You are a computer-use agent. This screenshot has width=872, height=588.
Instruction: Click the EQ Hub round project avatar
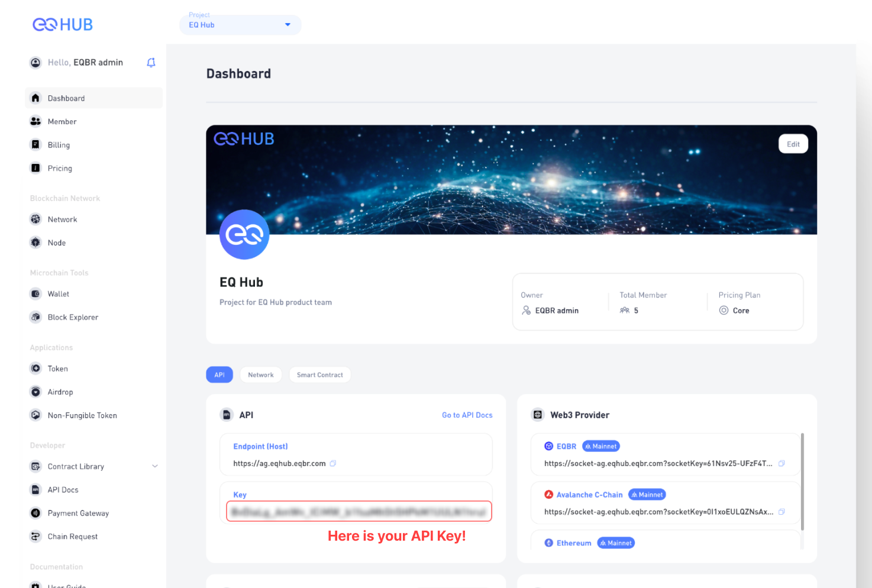244,235
